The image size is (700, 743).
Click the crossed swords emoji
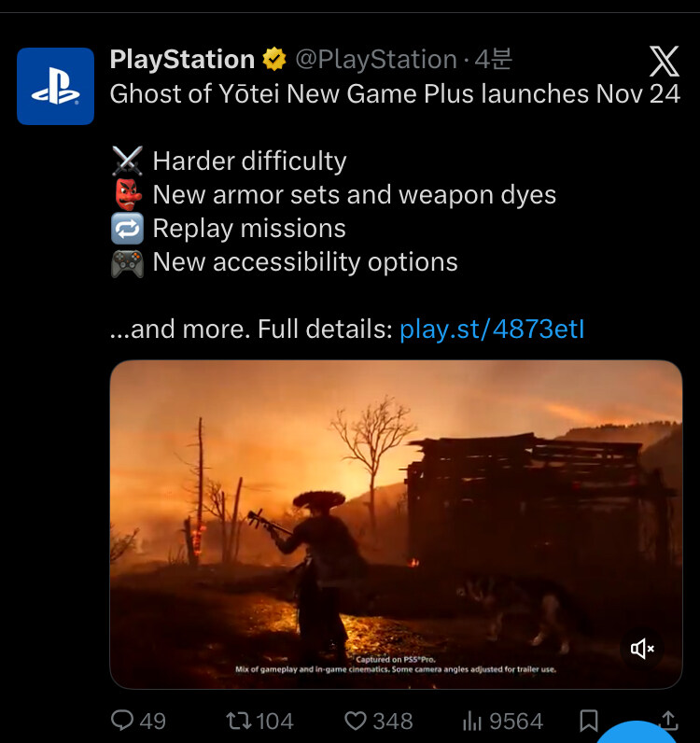click(x=127, y=161)
